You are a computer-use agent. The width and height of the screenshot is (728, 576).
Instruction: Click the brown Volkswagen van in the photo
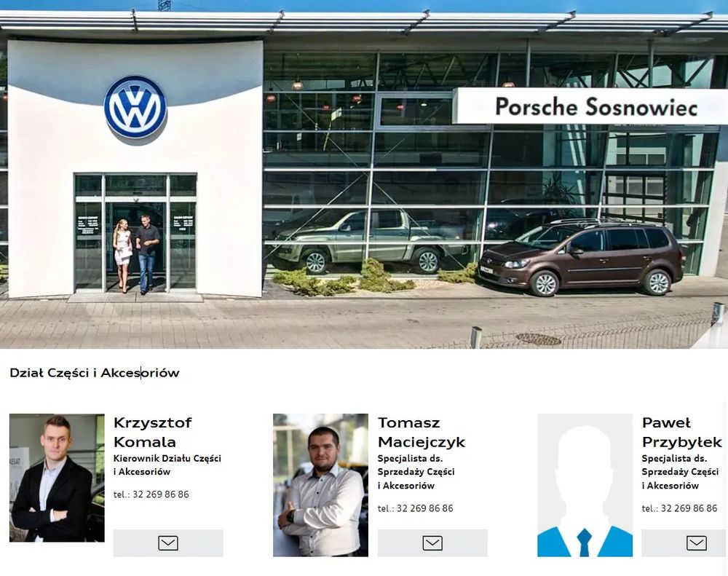(581, 258)
